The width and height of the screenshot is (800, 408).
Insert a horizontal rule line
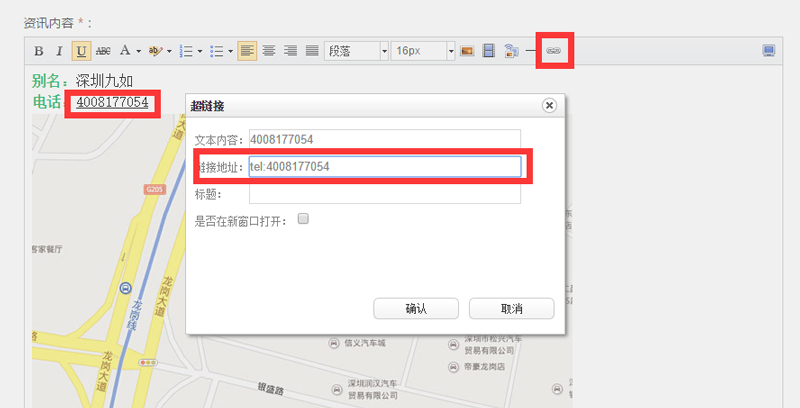pos(531,51)
